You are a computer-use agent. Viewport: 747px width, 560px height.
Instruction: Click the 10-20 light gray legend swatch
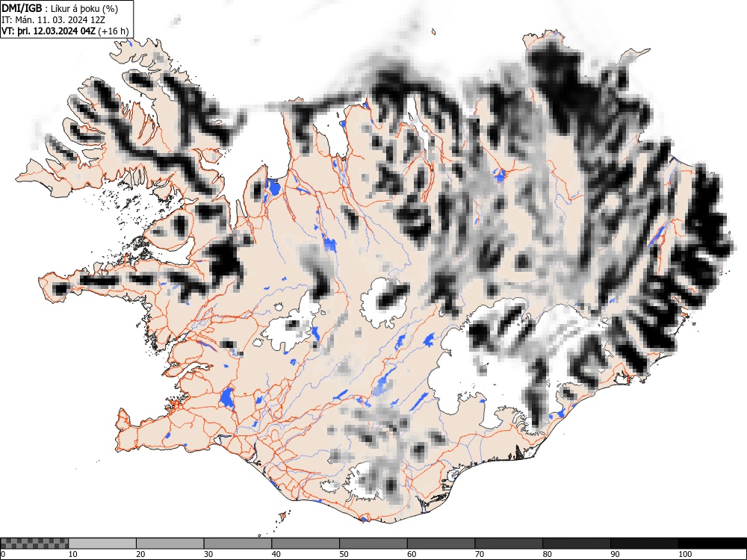[102, 544]
